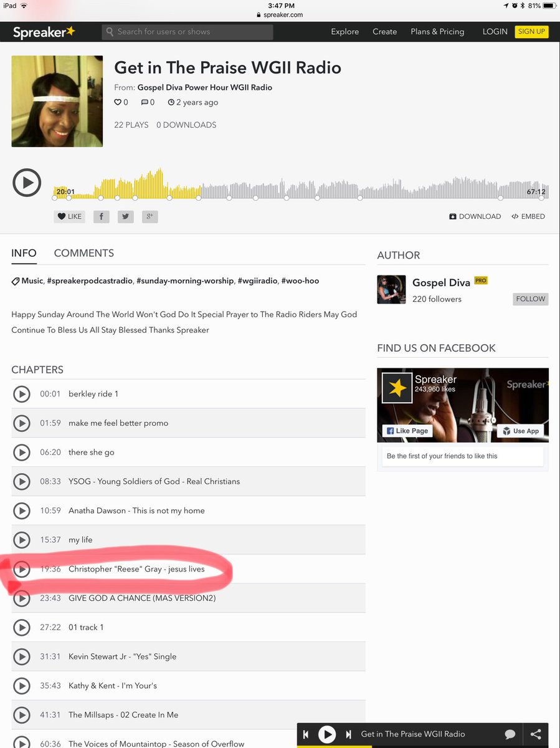Screen dimensions: 560x748
Task: Share episode on Google Plus icon
Action: click(149, 216)
